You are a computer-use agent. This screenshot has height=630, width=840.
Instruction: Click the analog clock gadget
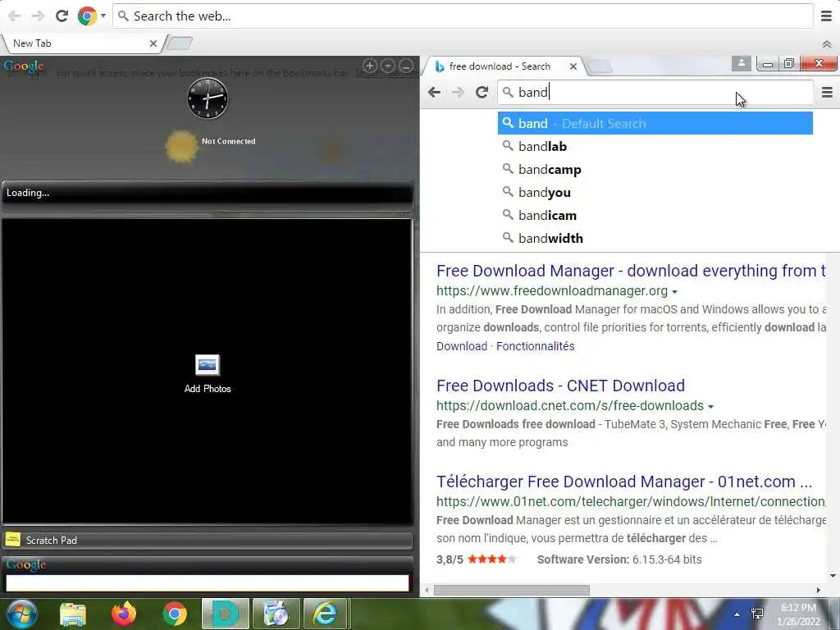(208, 98)
